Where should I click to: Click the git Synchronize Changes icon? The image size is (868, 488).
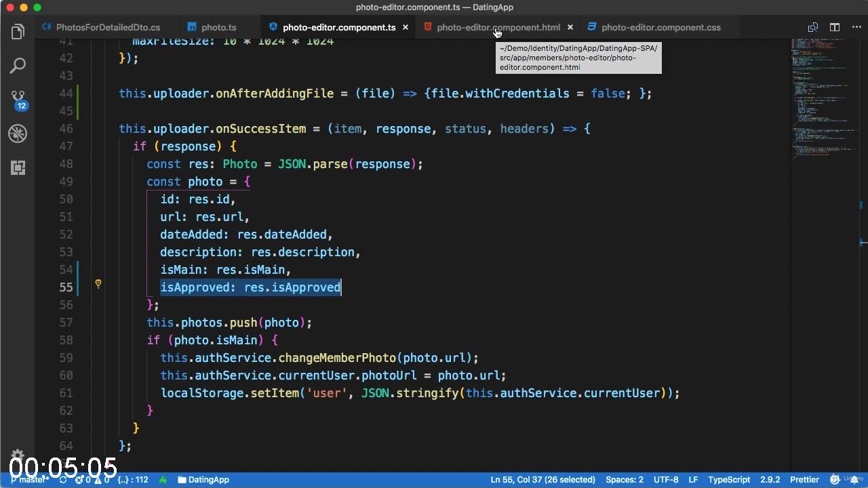(63, 479)
